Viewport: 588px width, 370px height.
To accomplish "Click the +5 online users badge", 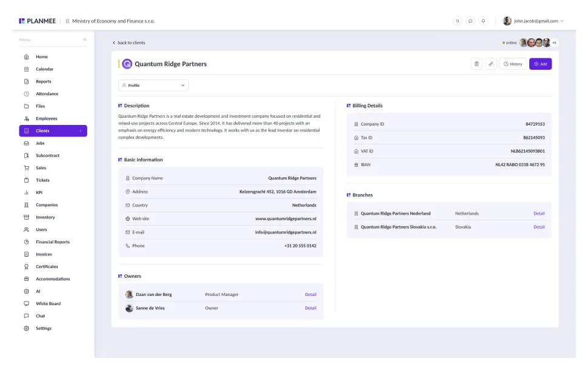I will pyautogui.click(x=554, y=43).
